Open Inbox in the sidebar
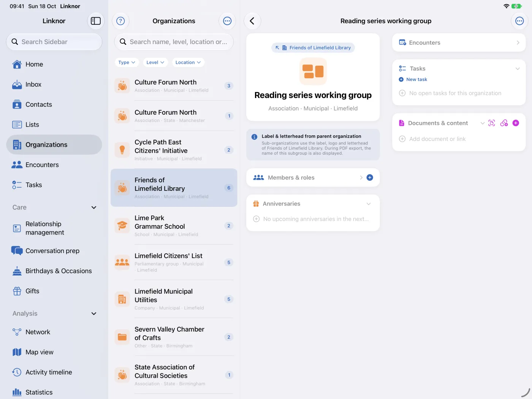Viewport: 532px width, 399px height. point(54,84)
